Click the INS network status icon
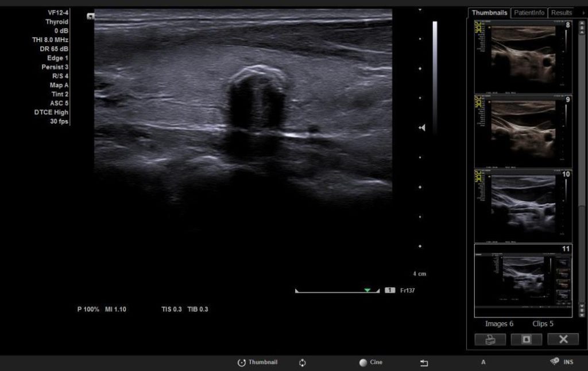Image resolution: width=588 pixels, height=371 pixels. 555,361
